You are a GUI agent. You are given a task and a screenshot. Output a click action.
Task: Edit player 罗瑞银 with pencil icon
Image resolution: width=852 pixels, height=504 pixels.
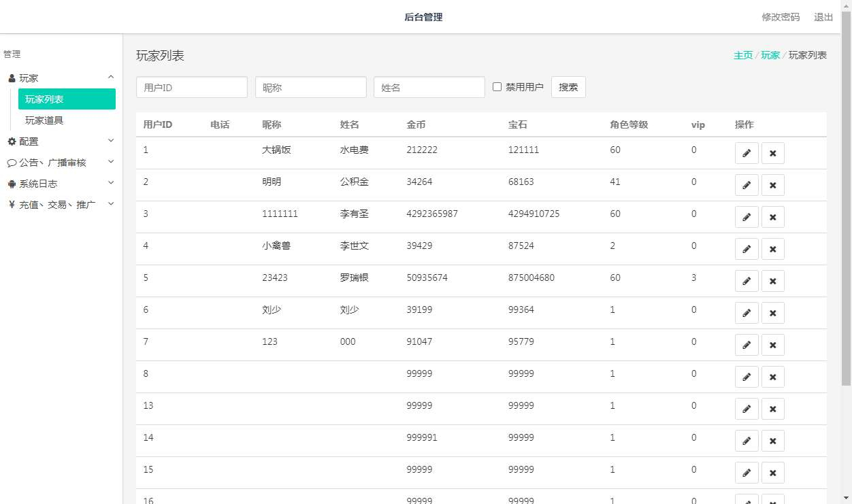tap(747, 281)
